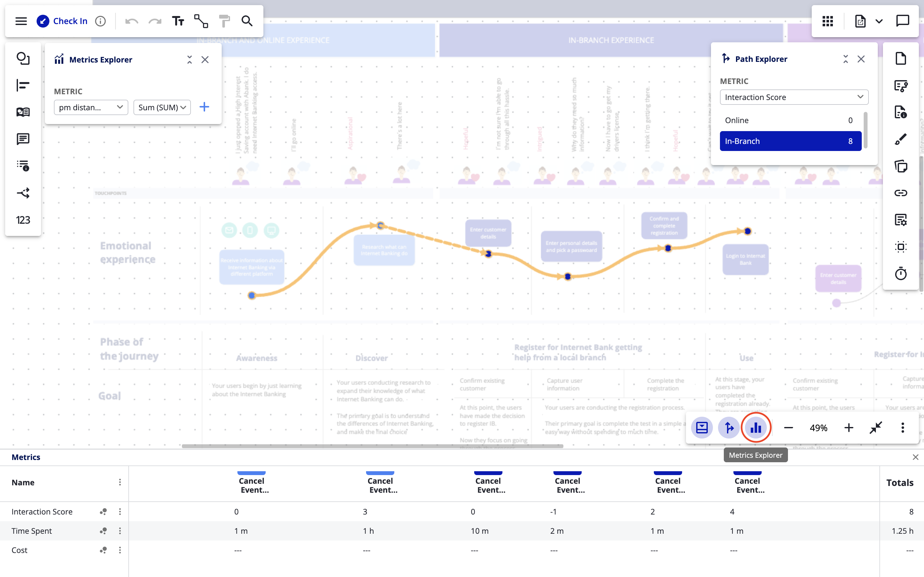Click the Check In button

click(x=62, y=21)
